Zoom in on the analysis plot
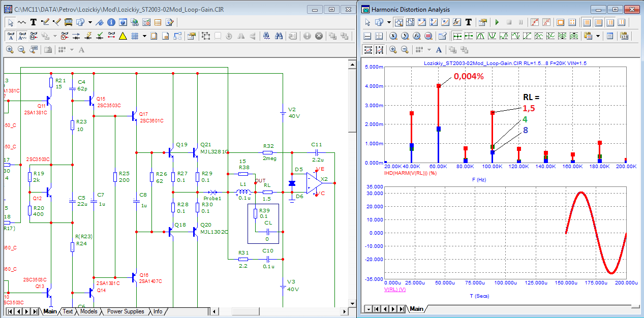The height and width of the screenshot is (318, 644). pyautogui.click(x=393, y=50)
